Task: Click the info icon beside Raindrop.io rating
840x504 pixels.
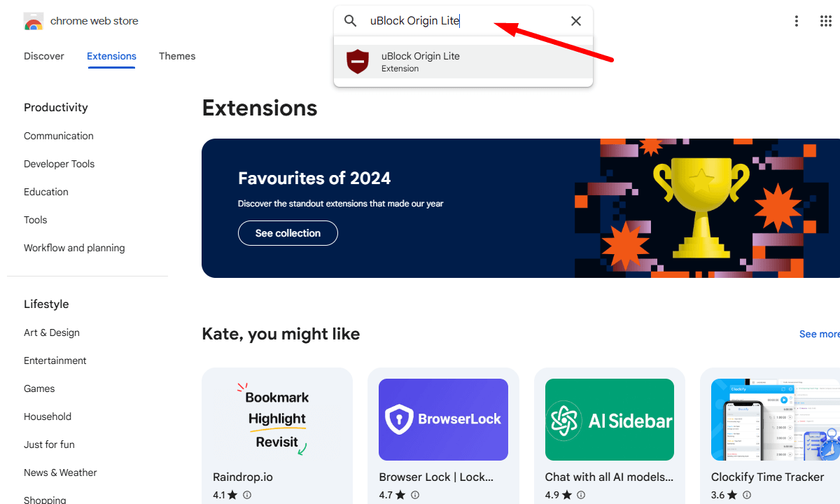Action: pyautogui.click(x=250, y=494)
